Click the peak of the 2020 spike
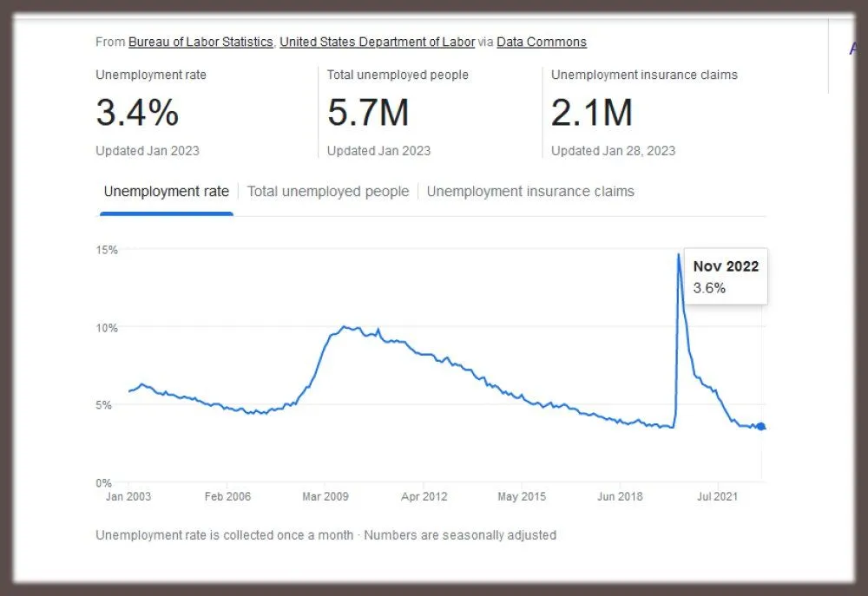 [x=678, y=254]
